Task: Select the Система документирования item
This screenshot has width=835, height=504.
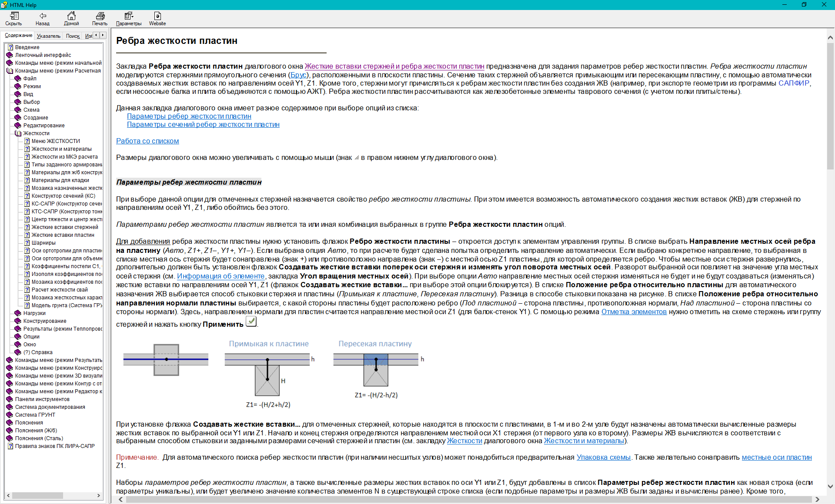Action: [x=50, y=407]
